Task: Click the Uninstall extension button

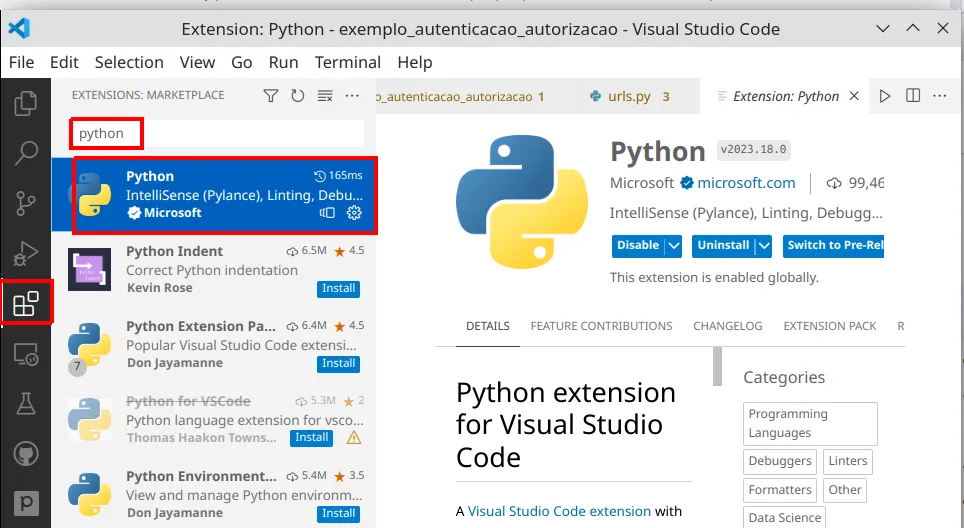Action: click(723, 246)
